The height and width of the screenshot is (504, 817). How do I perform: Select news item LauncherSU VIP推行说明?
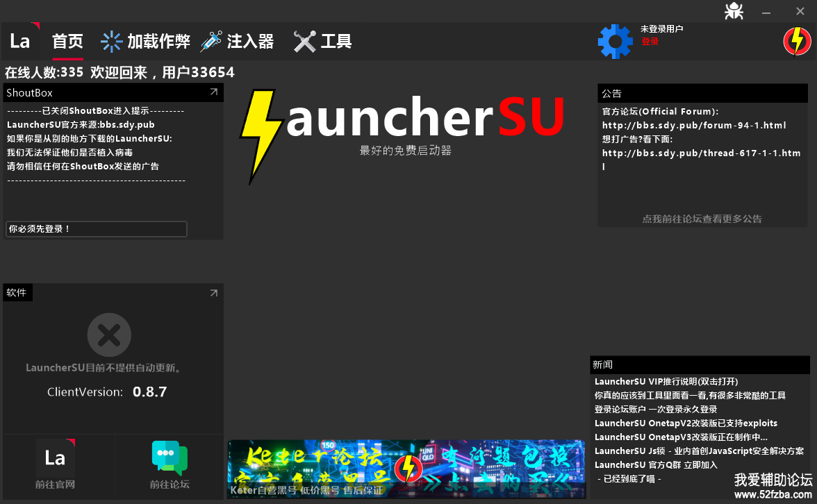[666, 382]
